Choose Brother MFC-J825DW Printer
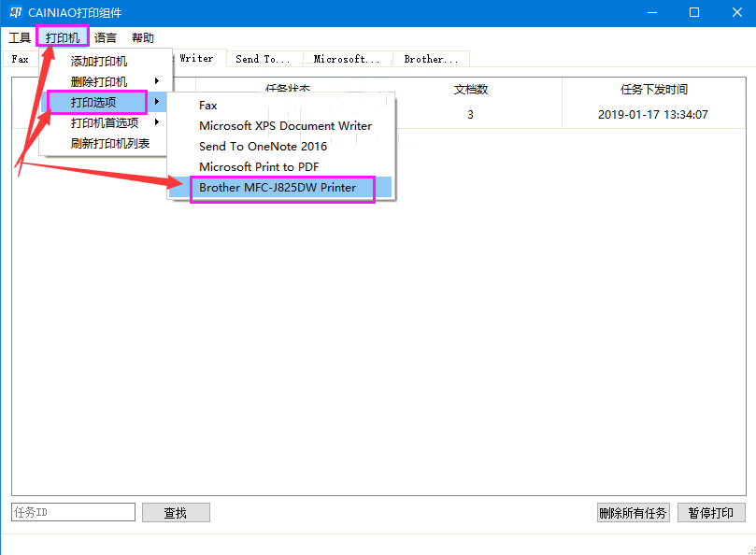This screenshot has width=756, height=555. point(278,188)
